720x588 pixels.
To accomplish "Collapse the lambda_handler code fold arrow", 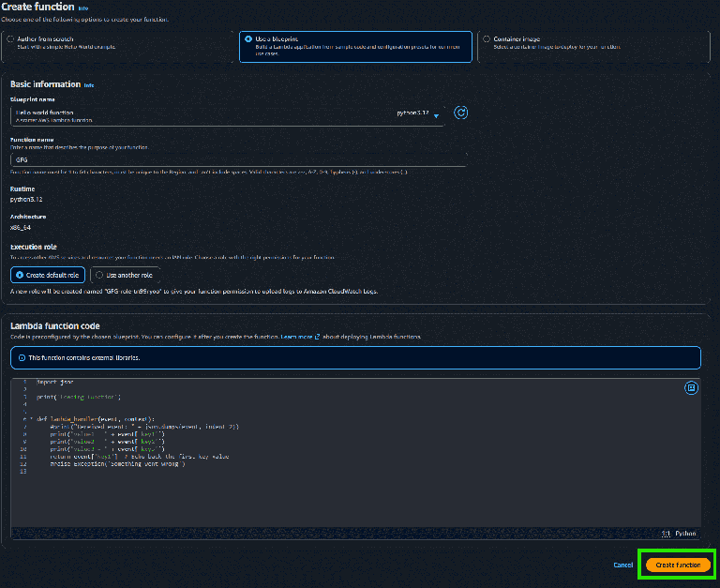I will [x=31, y=419].
